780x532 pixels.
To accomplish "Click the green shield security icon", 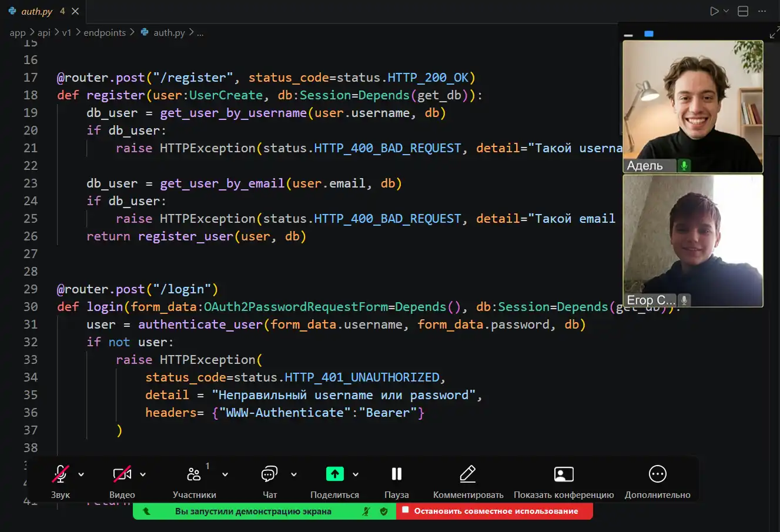I will pyautogui.click(x=384, y=511).
